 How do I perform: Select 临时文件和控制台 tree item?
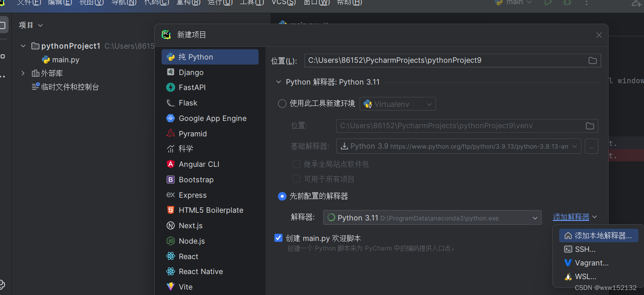click(65, 87)
